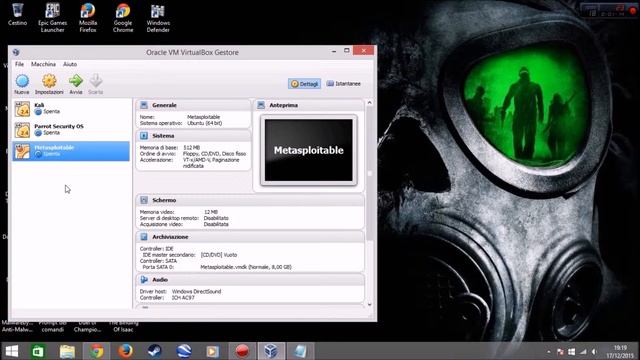
Task: Open the Sistema section header
Action: point(193,136)
